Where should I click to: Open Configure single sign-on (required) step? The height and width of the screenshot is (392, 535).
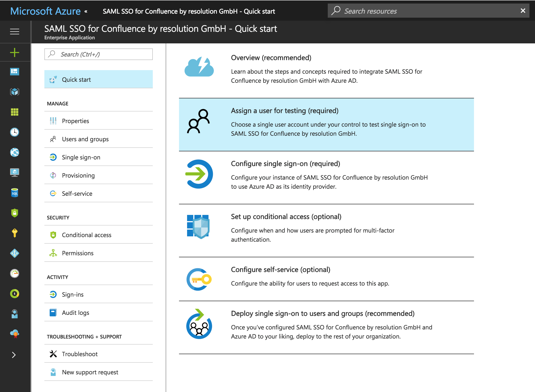point(326,178)
